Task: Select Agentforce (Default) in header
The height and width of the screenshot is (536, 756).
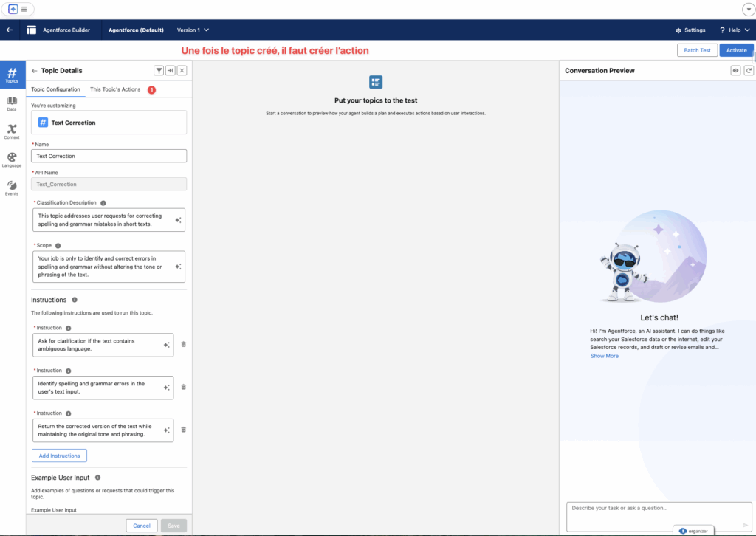Action: pyautogui.click(x=136, y=30)
